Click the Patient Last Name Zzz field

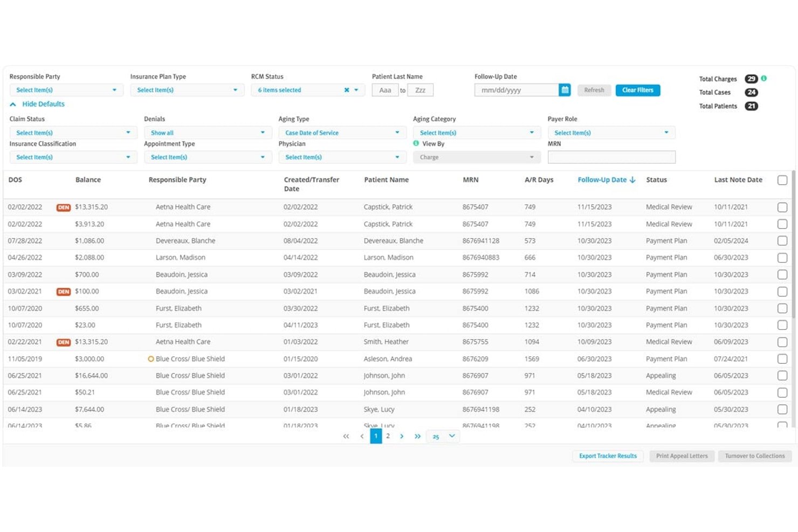point(421,90)
